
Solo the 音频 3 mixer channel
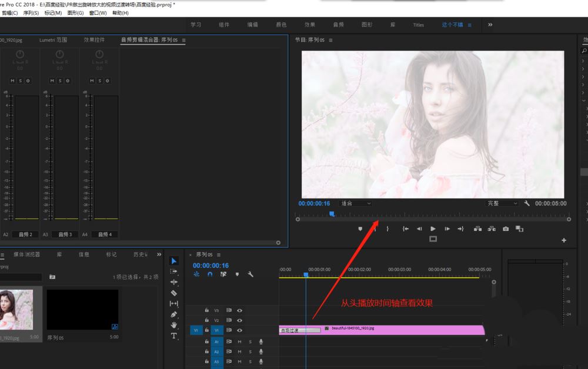point(60,80)
